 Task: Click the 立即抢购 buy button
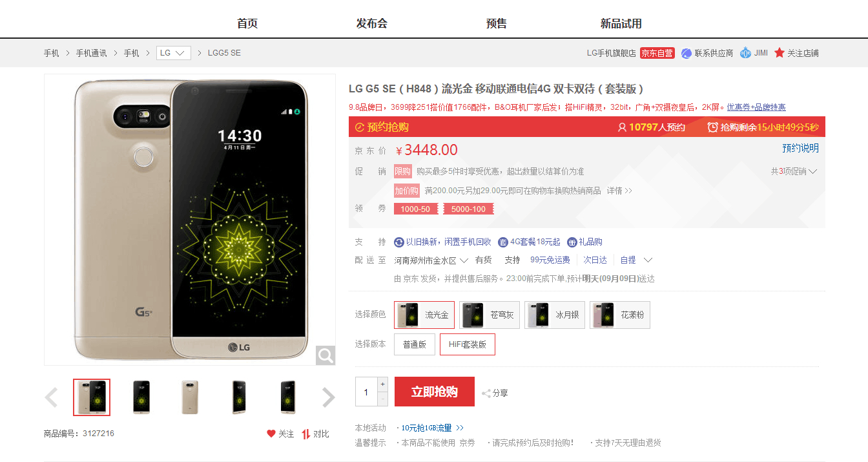pyautogui.click(x=435, y=392)
